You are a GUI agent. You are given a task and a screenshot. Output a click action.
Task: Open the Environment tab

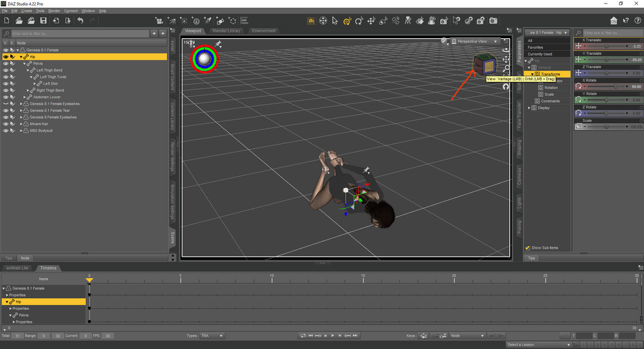click(x=264, y=31)
